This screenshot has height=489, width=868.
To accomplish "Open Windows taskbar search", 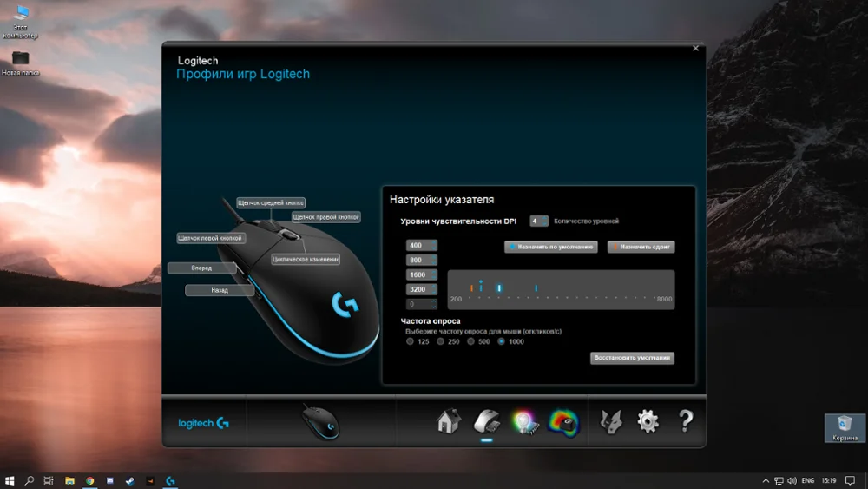I will pos(30,480).
